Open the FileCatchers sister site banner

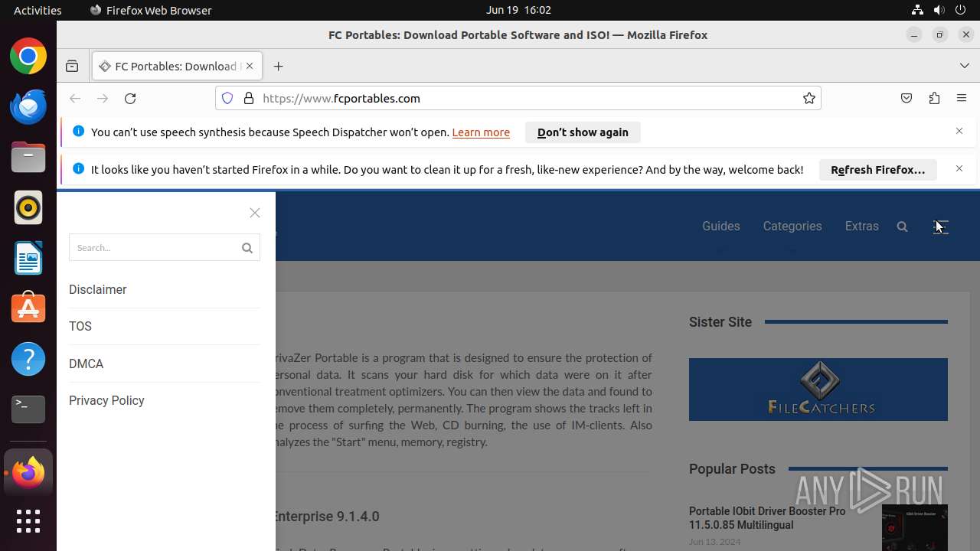point(818,390)
